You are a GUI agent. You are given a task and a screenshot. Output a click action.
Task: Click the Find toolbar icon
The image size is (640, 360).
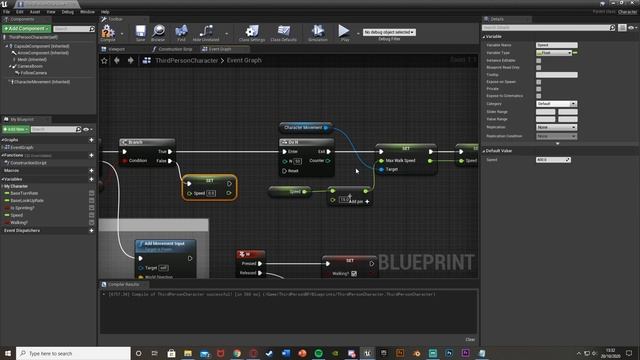[x=181, y=32]
